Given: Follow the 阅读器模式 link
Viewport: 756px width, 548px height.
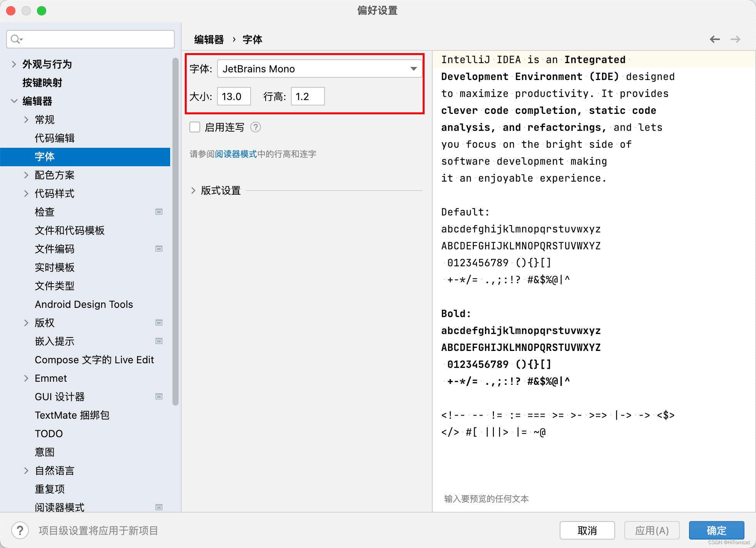Looking at the screenshot, I should (x=236, y=154).
